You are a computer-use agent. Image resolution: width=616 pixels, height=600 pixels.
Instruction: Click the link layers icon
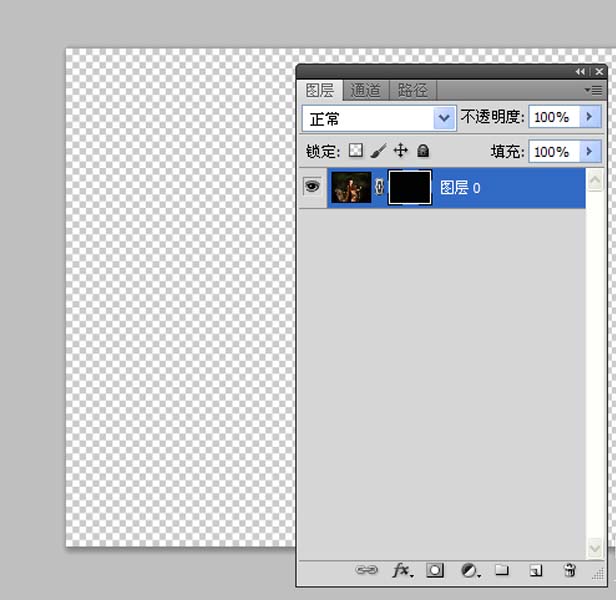click(367, 570)
